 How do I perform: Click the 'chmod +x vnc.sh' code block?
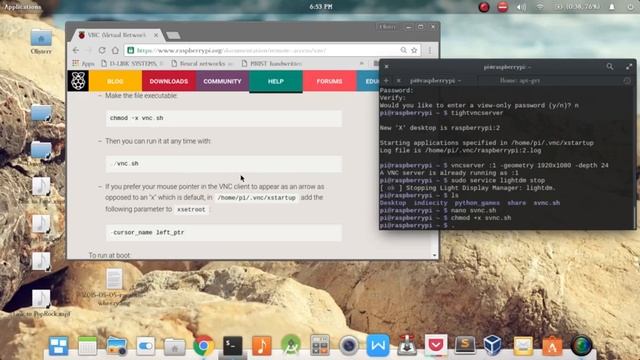pyautogui.click(x=224, y=118)
